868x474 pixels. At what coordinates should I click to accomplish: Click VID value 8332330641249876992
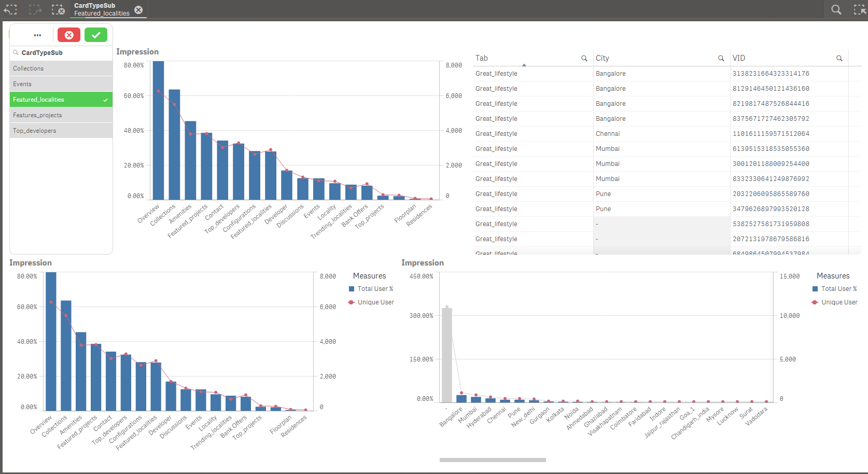pos(771,179)
